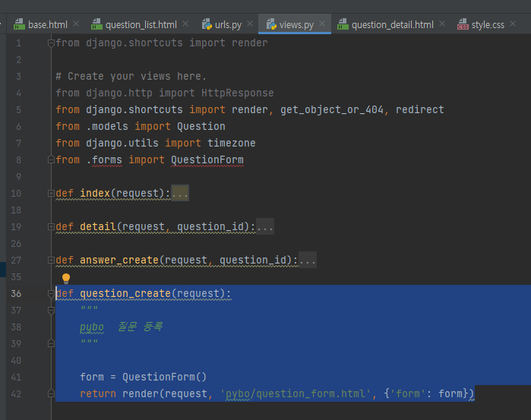This screenshot has width=531, height=420.
Task: Click the answer_create function name
Action: 119,261
